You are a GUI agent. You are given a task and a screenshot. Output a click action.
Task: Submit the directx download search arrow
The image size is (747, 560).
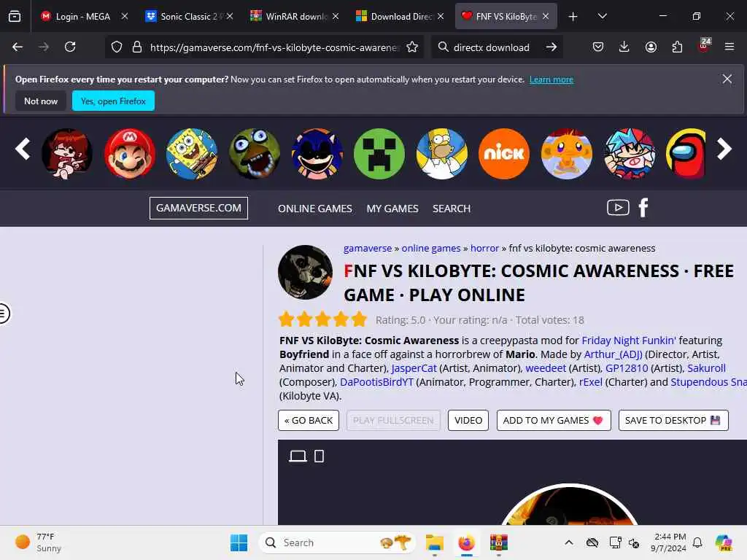[x=551, y=47]
